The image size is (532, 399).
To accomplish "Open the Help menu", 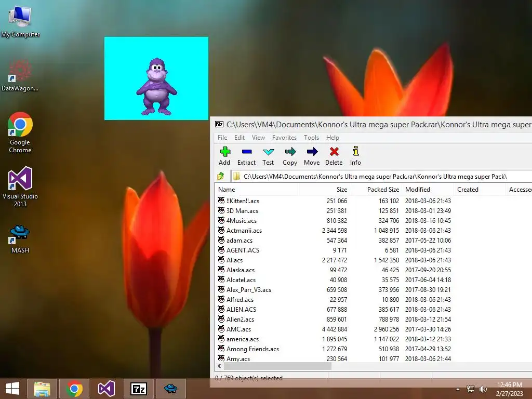I will click(x=332, y=137).
